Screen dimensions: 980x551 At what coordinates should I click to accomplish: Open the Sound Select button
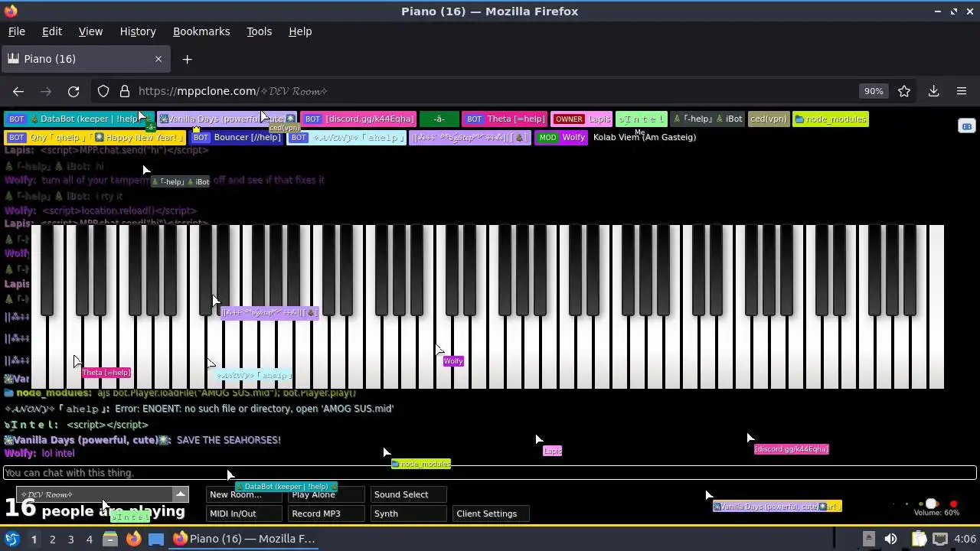(x=409, y=494)
